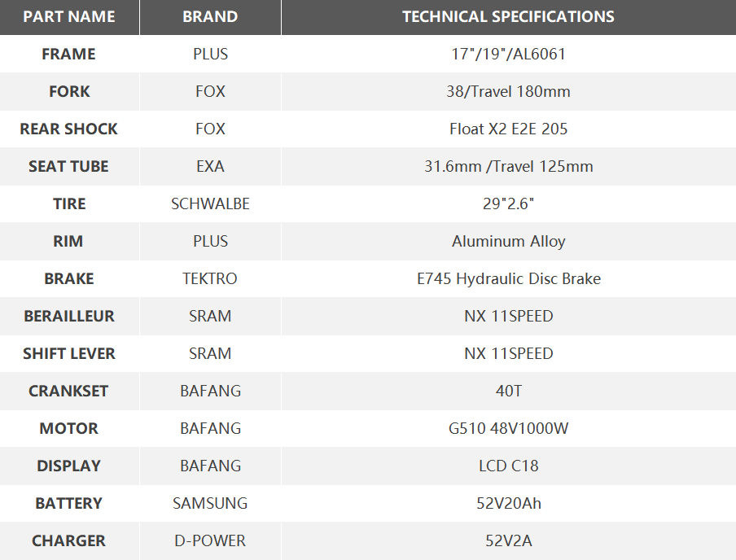This screenshot has width=736, height=560.
Task: Select the SAMSUNG battery brand cell
Action: coord(210,504)
